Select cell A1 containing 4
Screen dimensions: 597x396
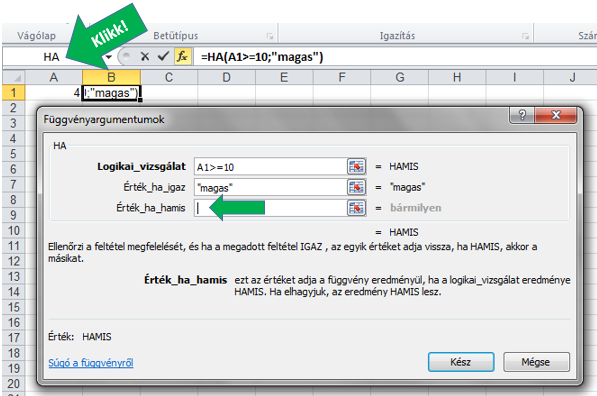[x=53, y=93]
